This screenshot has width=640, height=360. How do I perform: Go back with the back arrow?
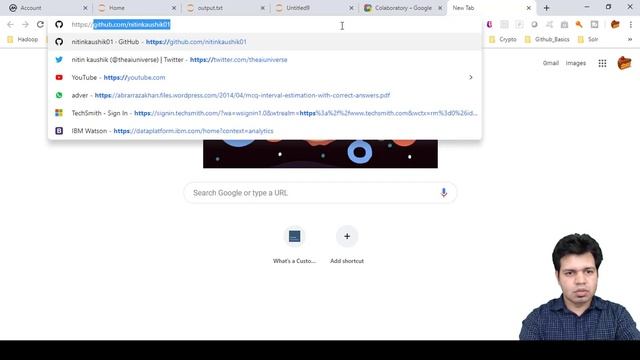10,24
